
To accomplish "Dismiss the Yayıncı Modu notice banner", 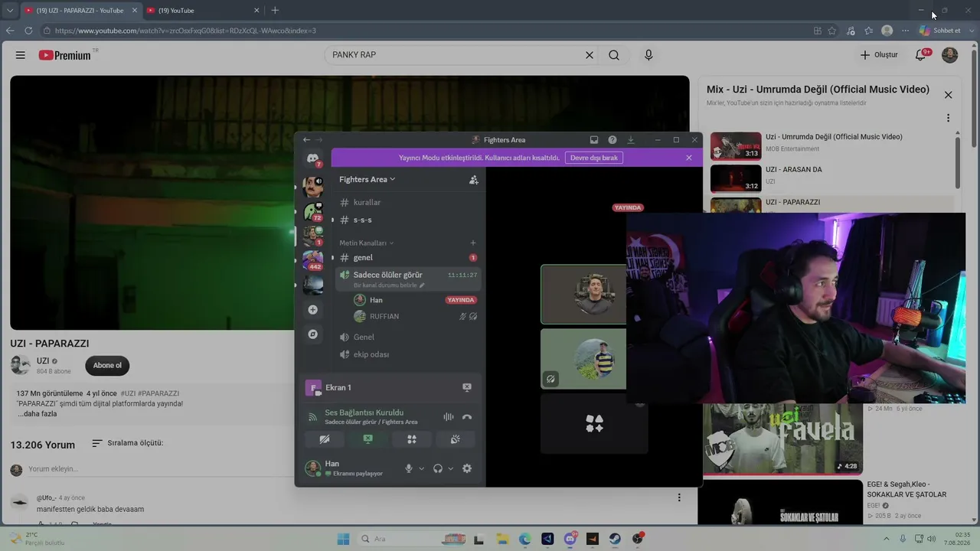I will 689,158.
